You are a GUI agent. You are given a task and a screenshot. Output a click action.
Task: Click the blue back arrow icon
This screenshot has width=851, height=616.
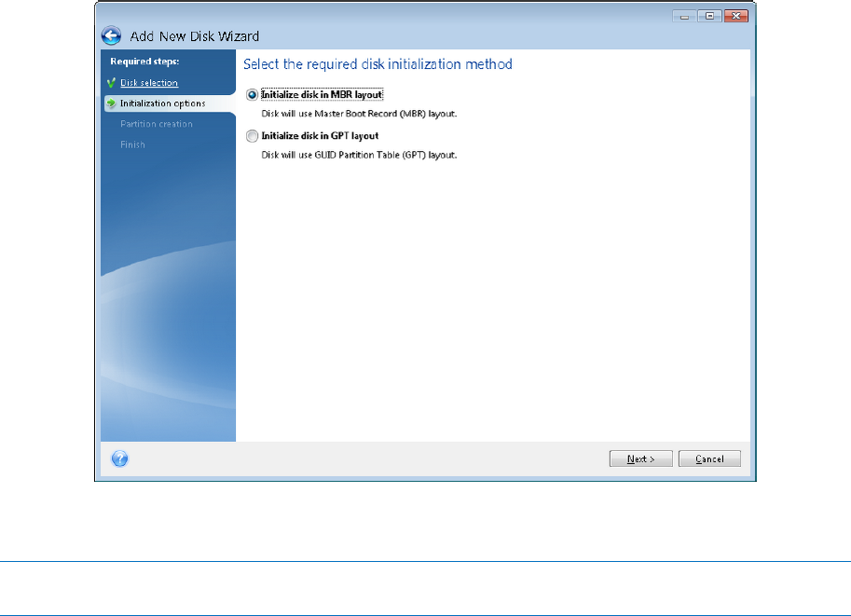[111, 36]
